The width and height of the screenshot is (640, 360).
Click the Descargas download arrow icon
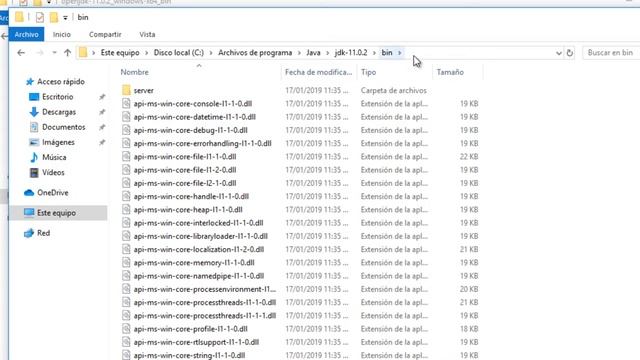[34, 112]
